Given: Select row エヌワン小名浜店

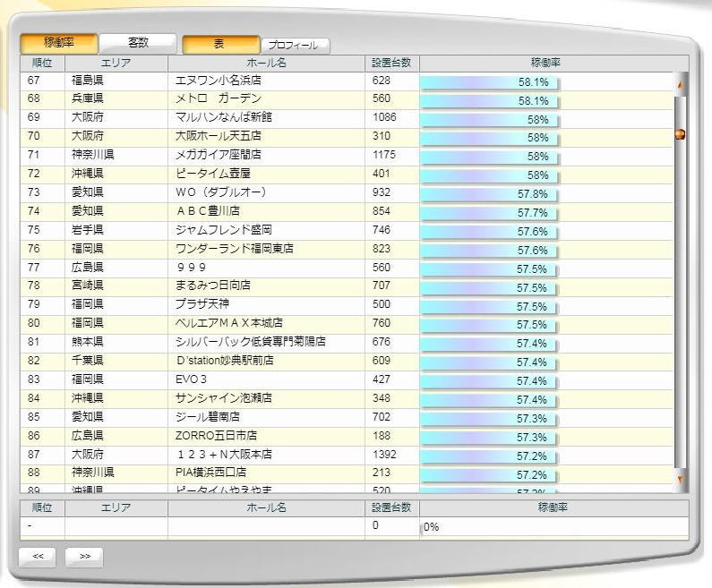Looking at the screenshot, I should tap(347, 81).
